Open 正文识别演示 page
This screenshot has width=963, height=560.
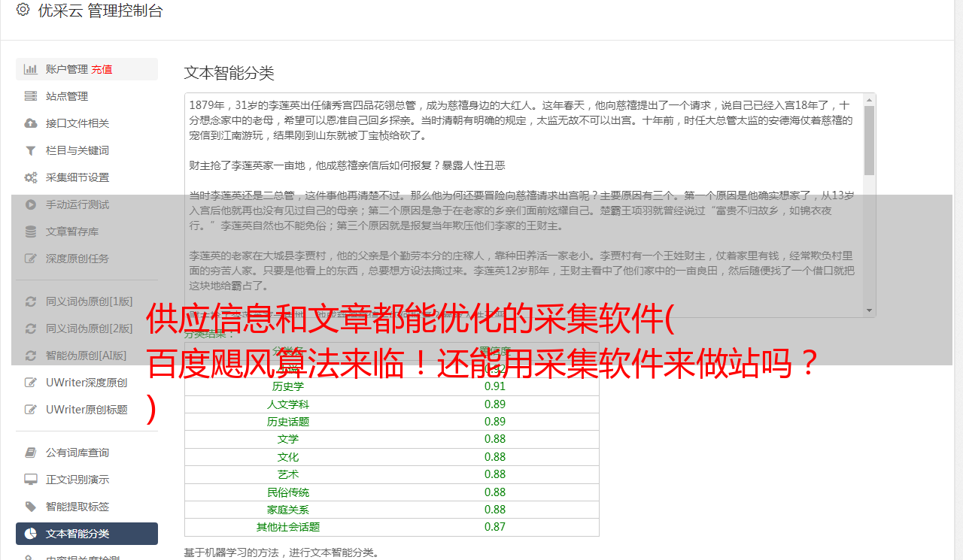87,480
